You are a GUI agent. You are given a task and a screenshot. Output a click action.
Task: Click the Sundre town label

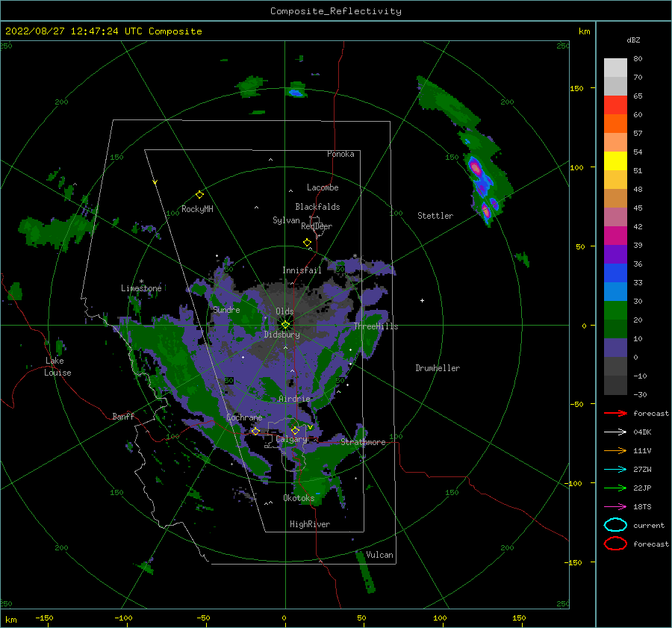click(226, 309)
